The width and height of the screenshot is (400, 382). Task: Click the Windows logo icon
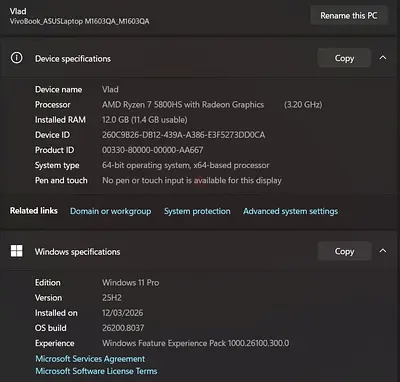tap(17, 251)
